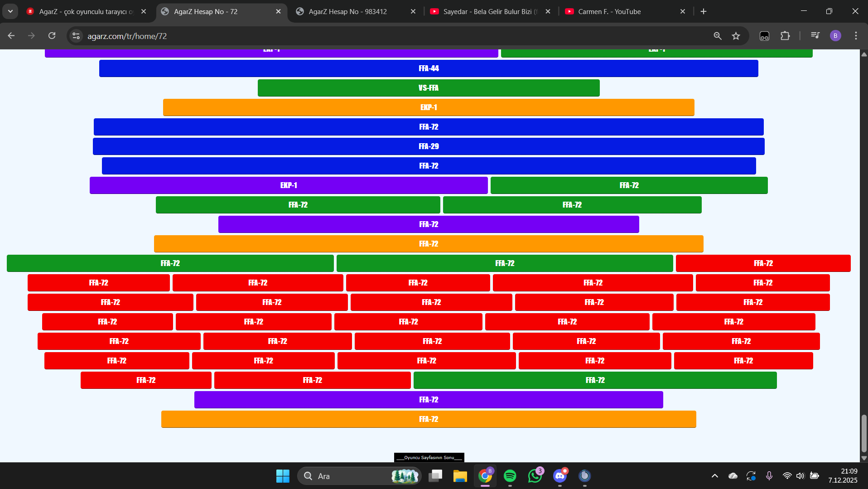This screenshot has width=868, height=489.
Task: Open the Chrome extensions puzzle icon
Action: tap(785, 36)
